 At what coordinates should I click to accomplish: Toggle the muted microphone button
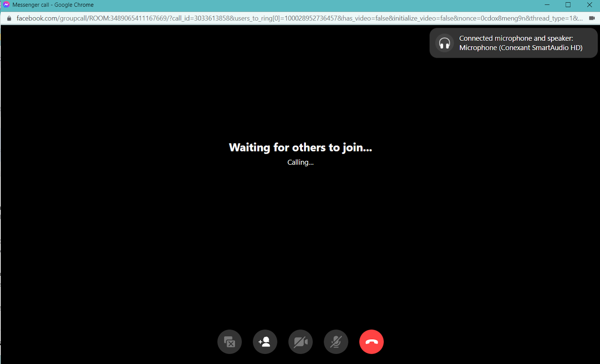tap(336, 342)
